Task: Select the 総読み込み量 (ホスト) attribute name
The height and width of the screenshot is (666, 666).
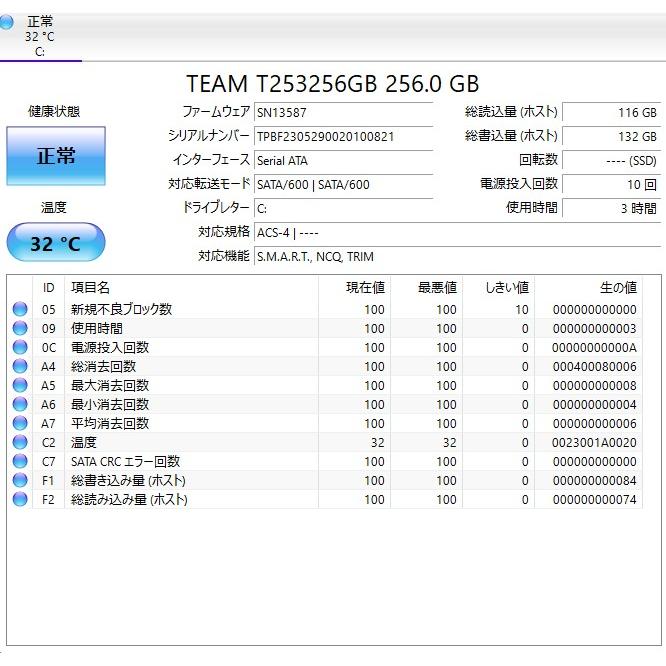Action: pos(129,500)
